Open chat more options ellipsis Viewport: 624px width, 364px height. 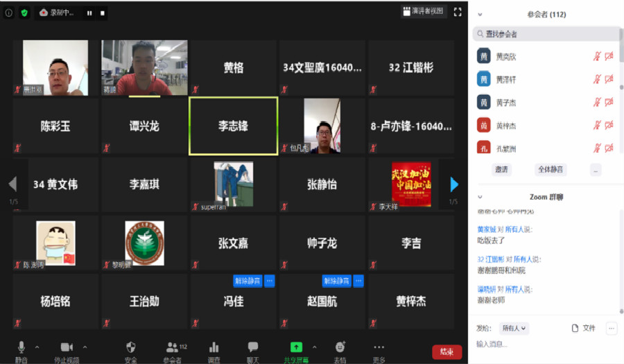[x=612, y=328]
